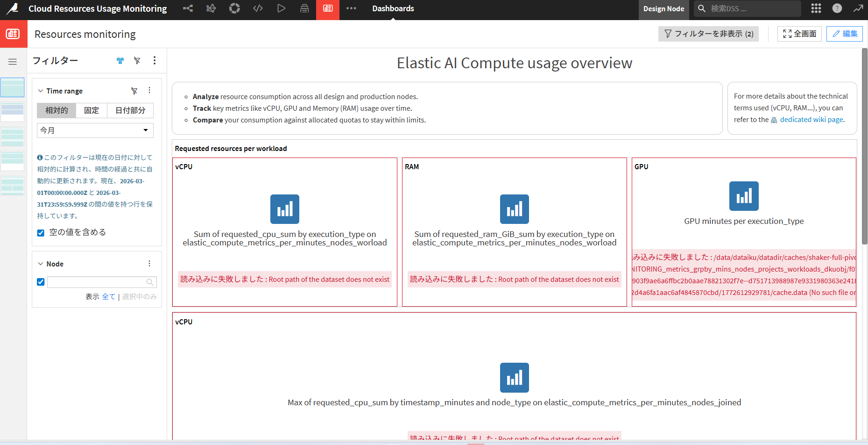This screenshot has width=868, height=445.
Task: Click the lower vCPU timestamp chart icon
Action: (x=515, y=378)
